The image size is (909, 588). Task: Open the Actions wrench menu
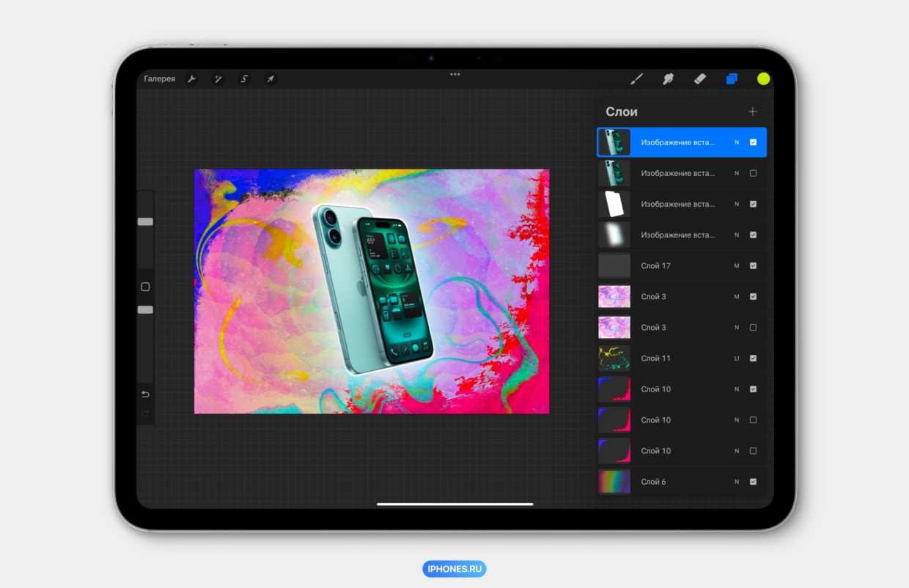click(191, 78)
